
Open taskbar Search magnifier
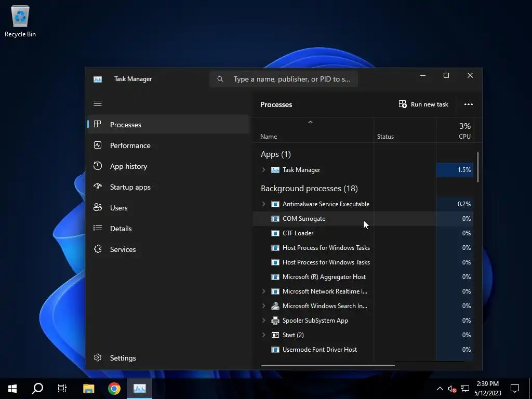tap(37, 389)
